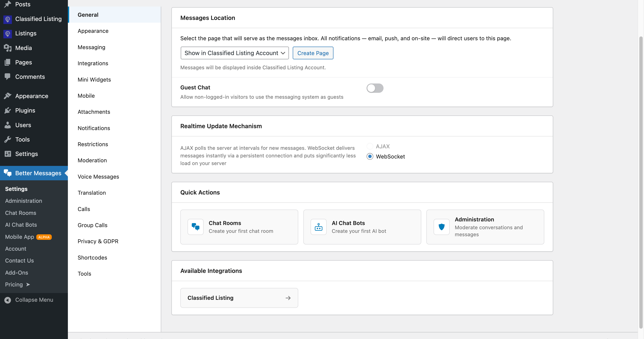This screenshot has height=339, width=644.
Task: Go to the Integrations tab
Action: [x=115, y=63]
